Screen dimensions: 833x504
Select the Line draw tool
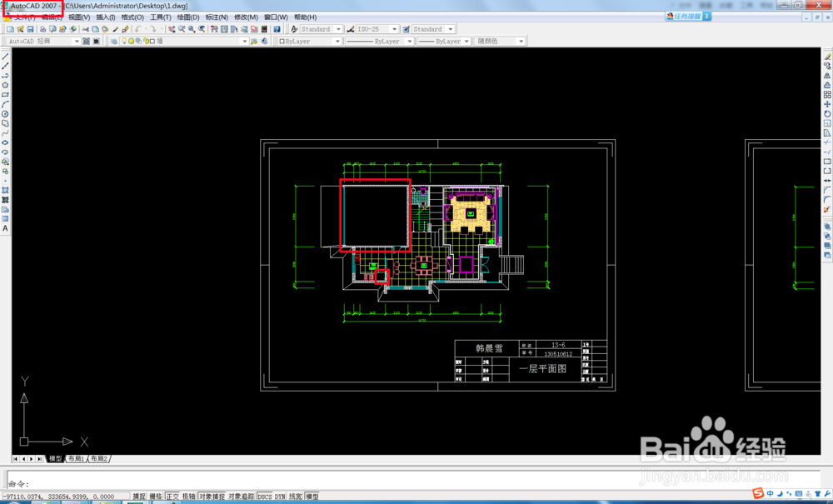click(x=5, y=57)
